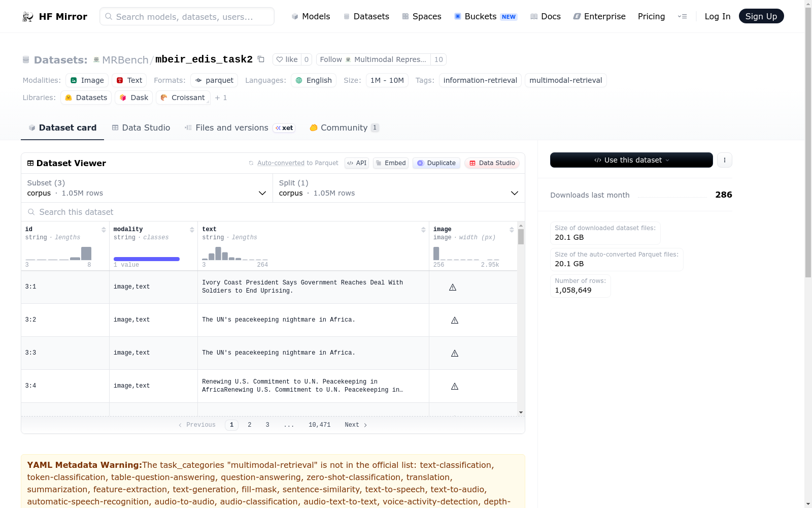Open the like count showing 0
Image resolution: width=812 pixels, height=508 pixels.
(307, 59)
